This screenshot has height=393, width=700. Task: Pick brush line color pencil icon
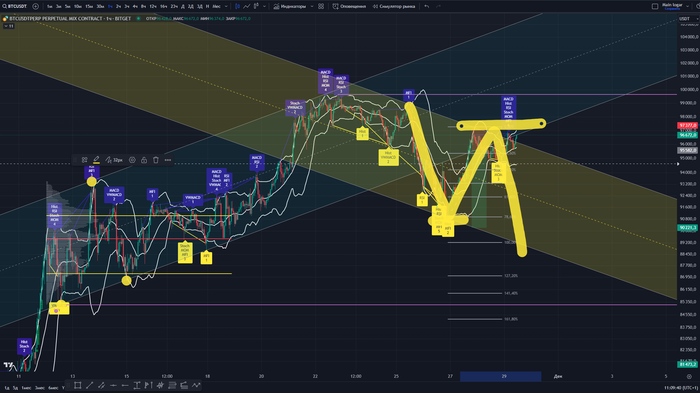click(x=96, y=160)
